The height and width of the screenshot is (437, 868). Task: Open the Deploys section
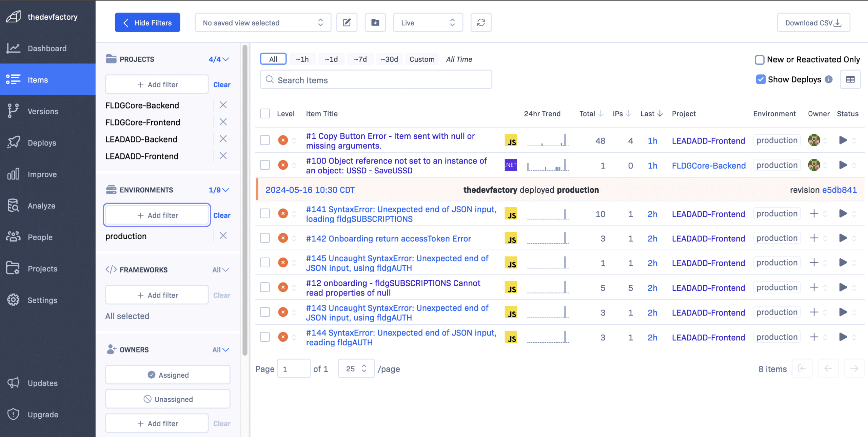coord(41,142)
